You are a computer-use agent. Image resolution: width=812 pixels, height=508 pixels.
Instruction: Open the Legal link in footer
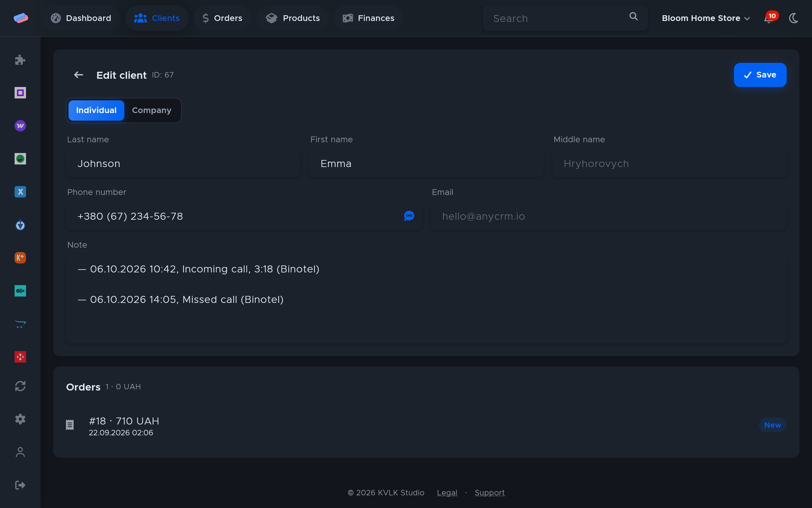pyautogui.click(x=447, y=492)
